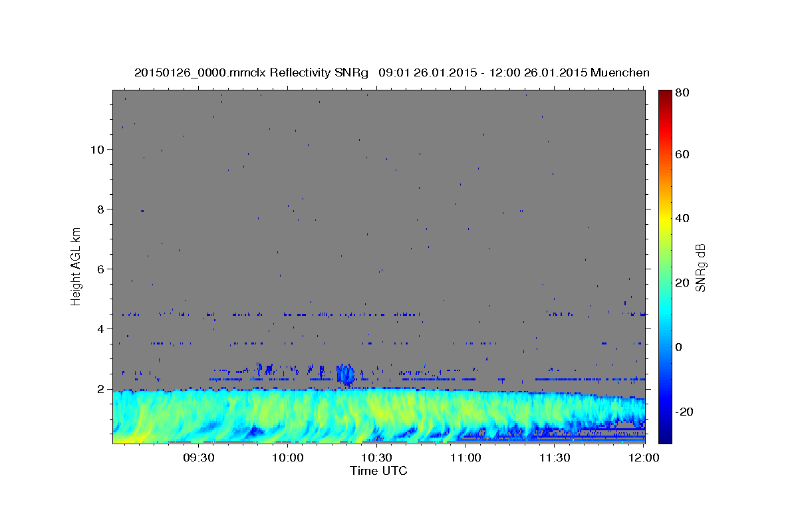Click the height tick label 10
Viewport: 798px width, 532px height.
98,150
